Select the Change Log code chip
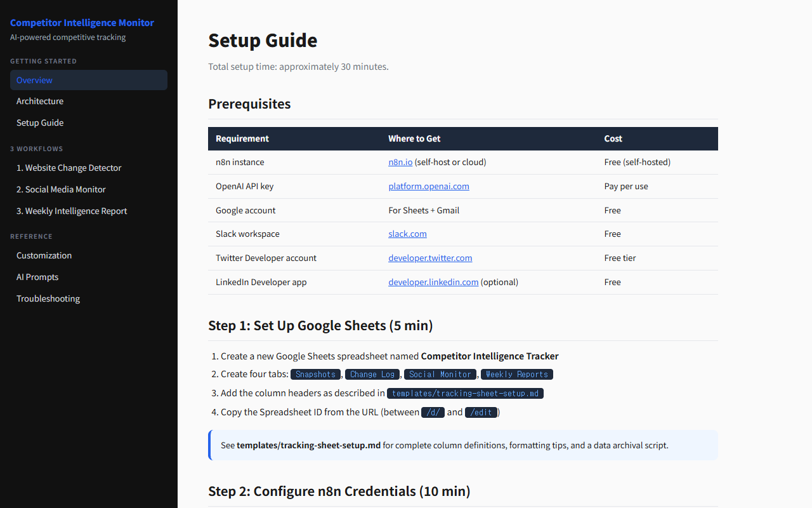Image resolution: width=812 pixels, height=508 pixels. click(x=372, y=374)
